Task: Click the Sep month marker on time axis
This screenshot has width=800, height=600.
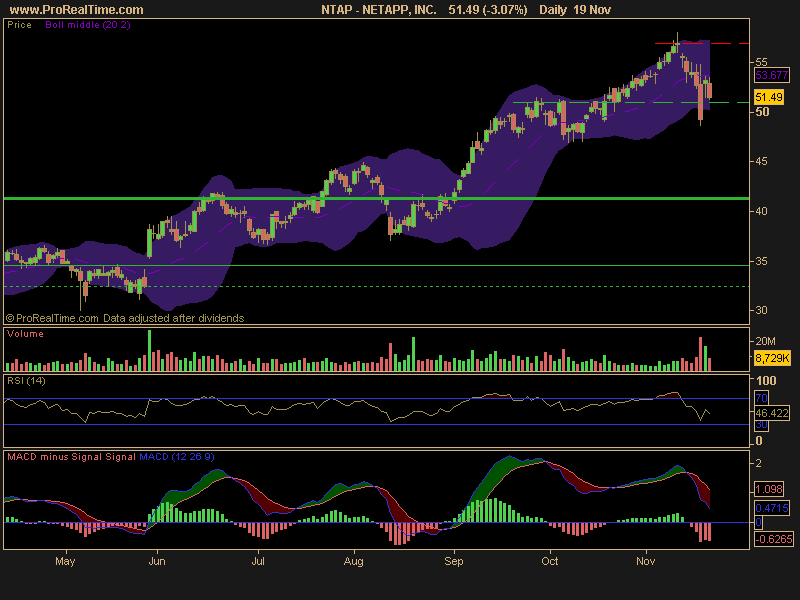Action: click(x=454, y=561)
